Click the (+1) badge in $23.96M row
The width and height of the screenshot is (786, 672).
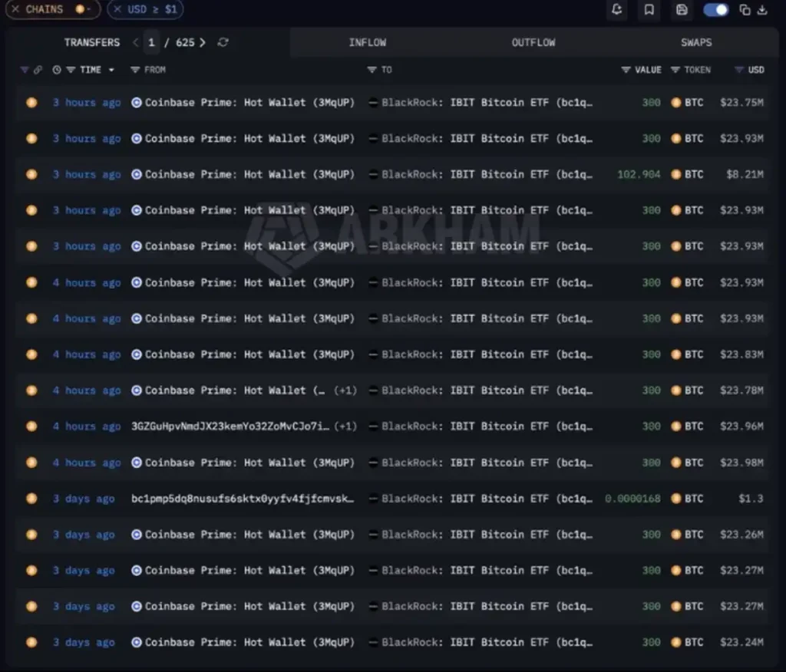tap(345, 427)
